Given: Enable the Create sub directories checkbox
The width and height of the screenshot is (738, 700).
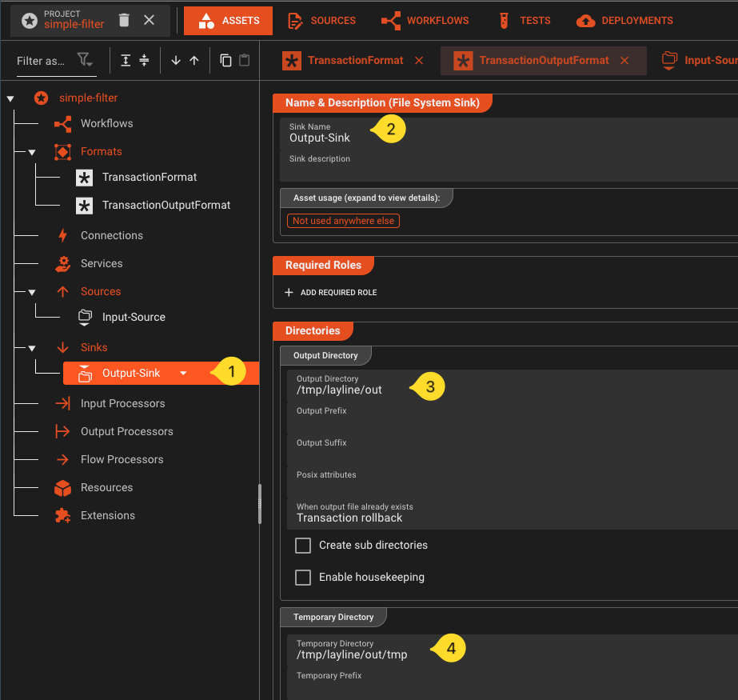Looking at the screenshot, I should tap(303, 546).
